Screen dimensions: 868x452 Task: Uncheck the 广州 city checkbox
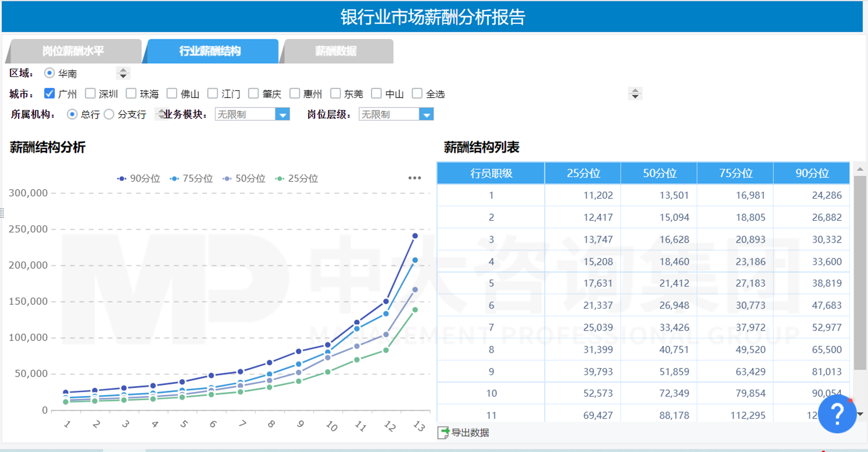(x=49, y=93)
